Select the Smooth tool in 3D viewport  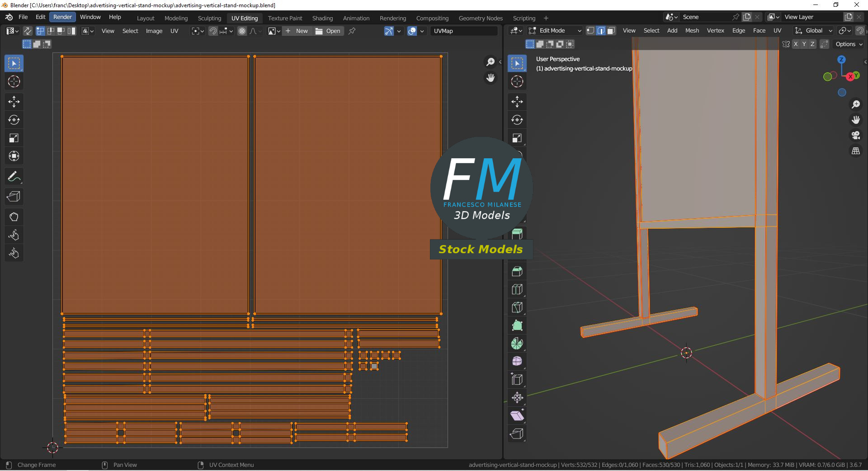(x=517, y=362)
